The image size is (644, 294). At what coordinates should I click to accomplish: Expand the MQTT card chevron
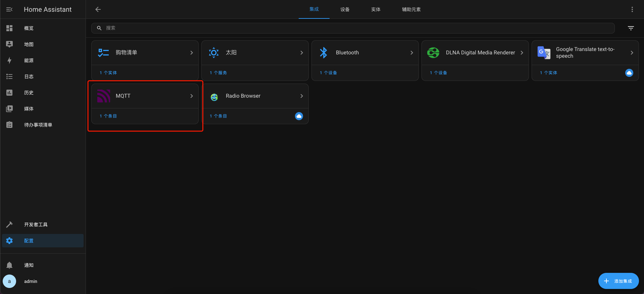(192, 96)
